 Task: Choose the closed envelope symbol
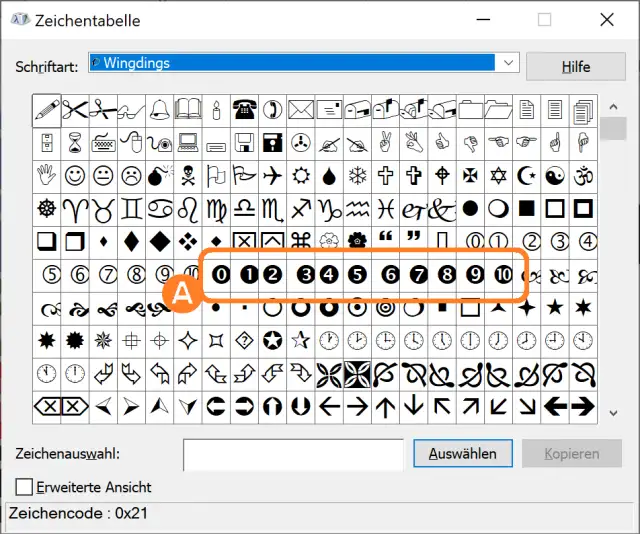(301, 110)
